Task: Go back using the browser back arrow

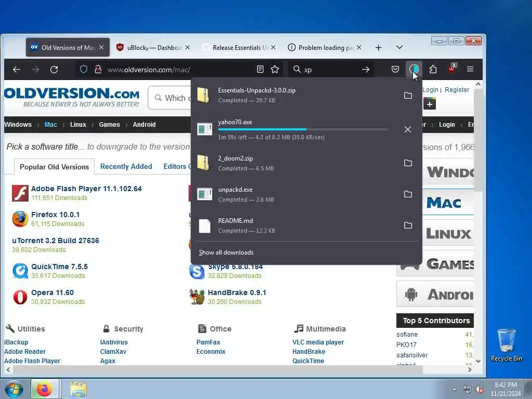Action: (x=16, y=70)
